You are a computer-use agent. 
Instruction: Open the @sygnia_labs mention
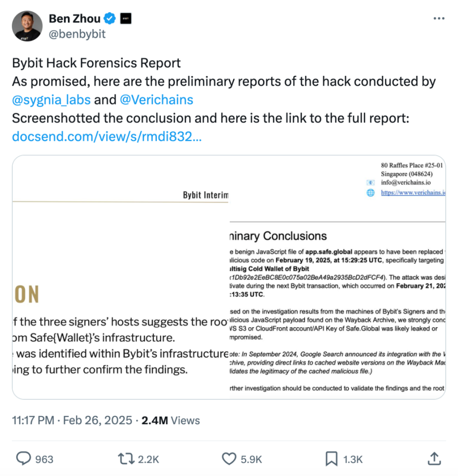pyautogui.click(x=51, y=100)
